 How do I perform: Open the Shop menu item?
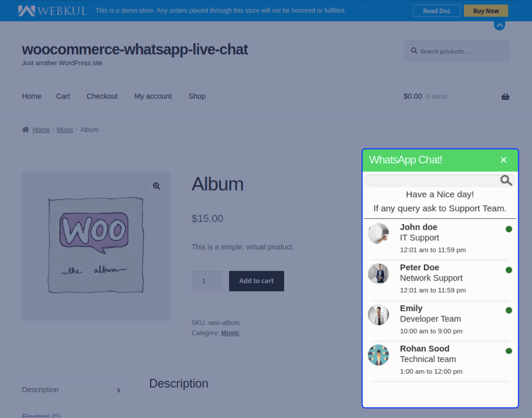[197, 96]
